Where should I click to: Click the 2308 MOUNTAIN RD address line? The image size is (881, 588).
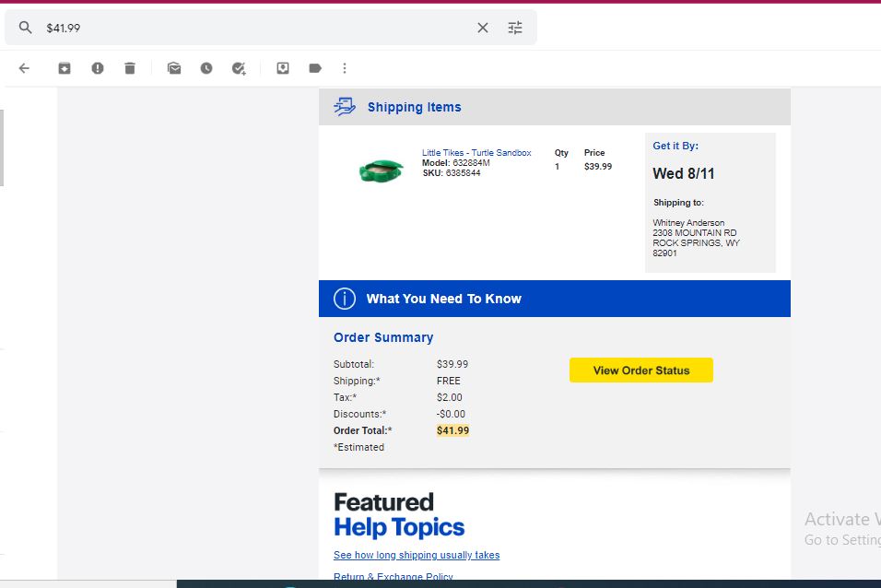pos(695,233)
